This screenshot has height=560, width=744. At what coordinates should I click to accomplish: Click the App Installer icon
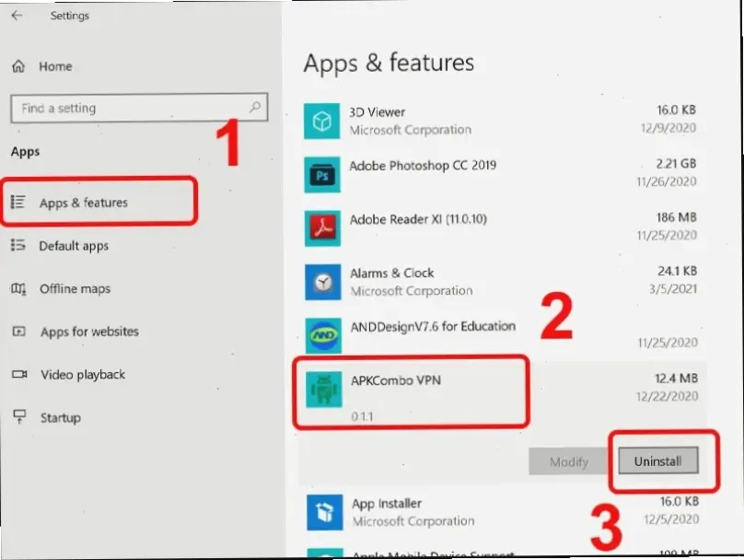tap(322, 512)
